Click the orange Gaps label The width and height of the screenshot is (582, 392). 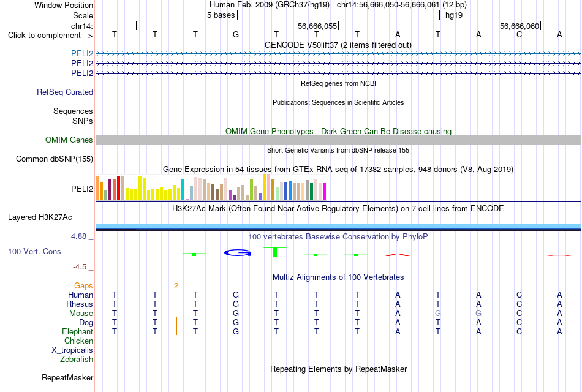point(83,286)
